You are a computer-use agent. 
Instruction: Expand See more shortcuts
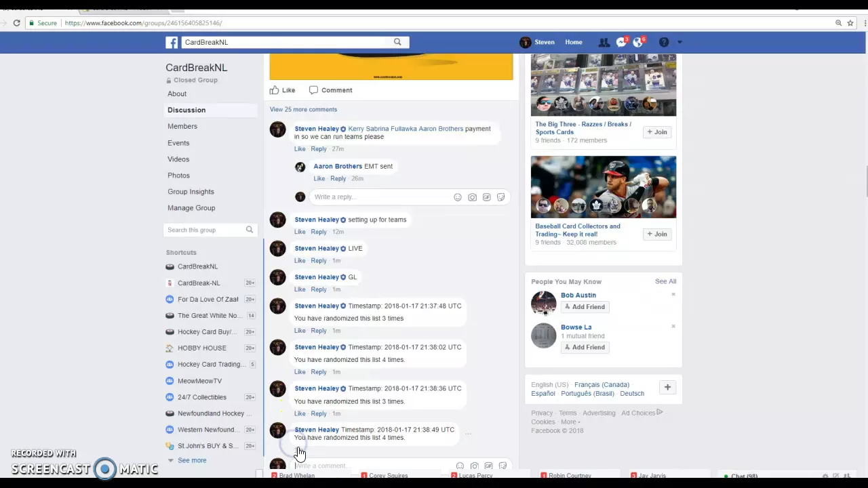[192, 460]
